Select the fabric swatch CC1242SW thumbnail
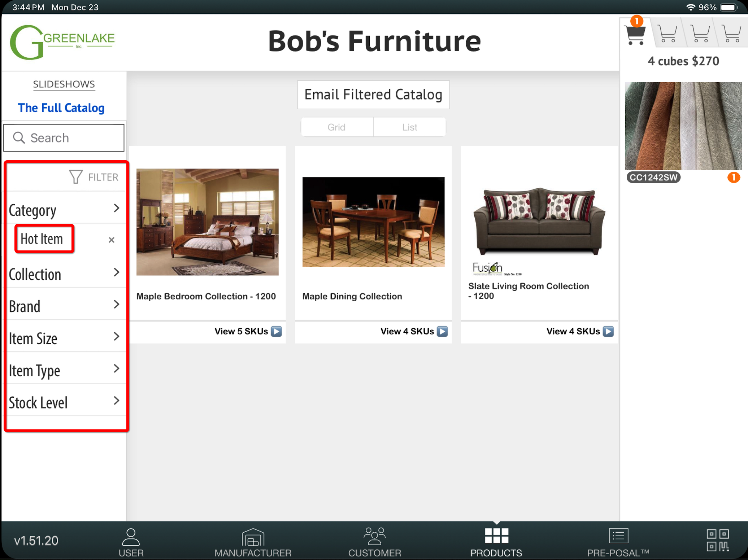 click(x=683, y=126)
